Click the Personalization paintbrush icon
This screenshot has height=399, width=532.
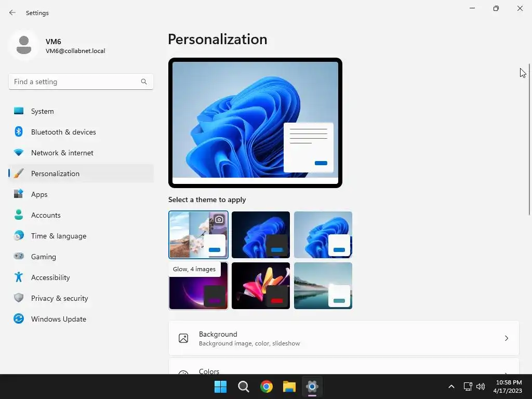[19, 174]
